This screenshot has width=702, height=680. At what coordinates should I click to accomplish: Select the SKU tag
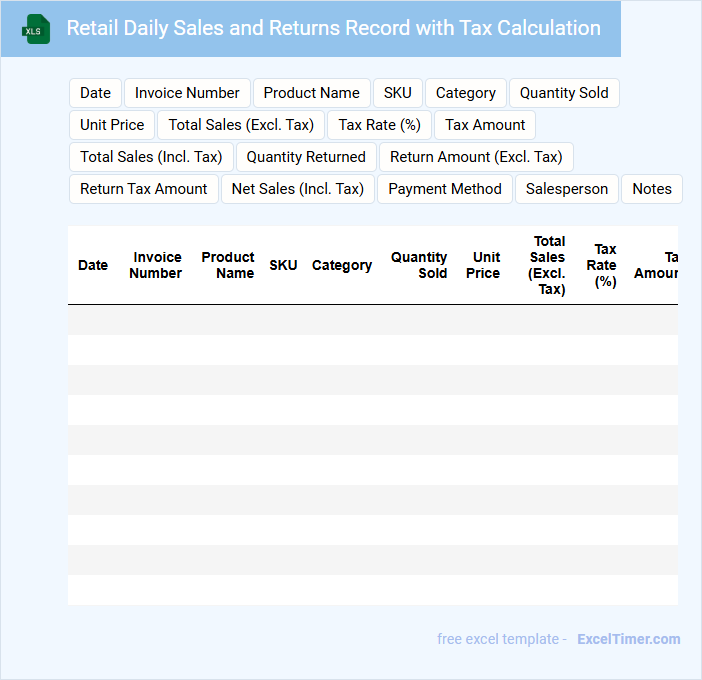click(x=397, y=93)
